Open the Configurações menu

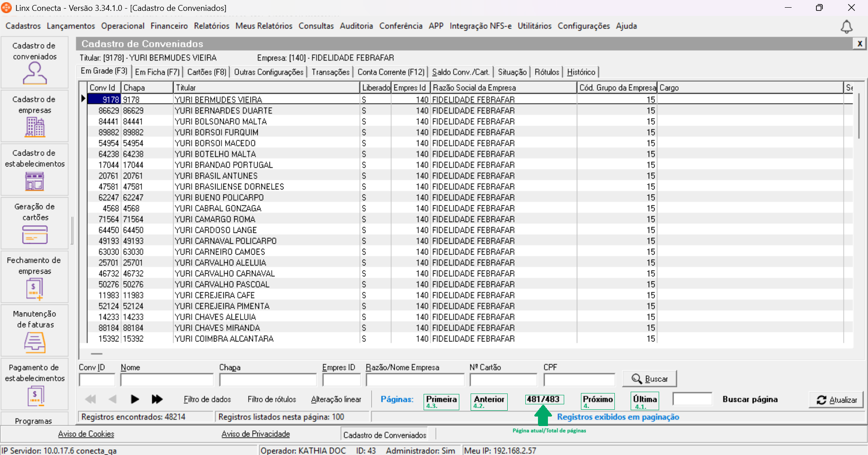pos(584,26)
